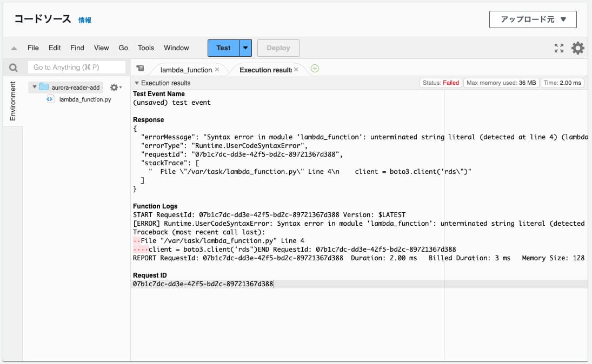This screenshot has width=592, height=364.
Task: Click the new tab plus icon
Action: click(x=315, y=69)
